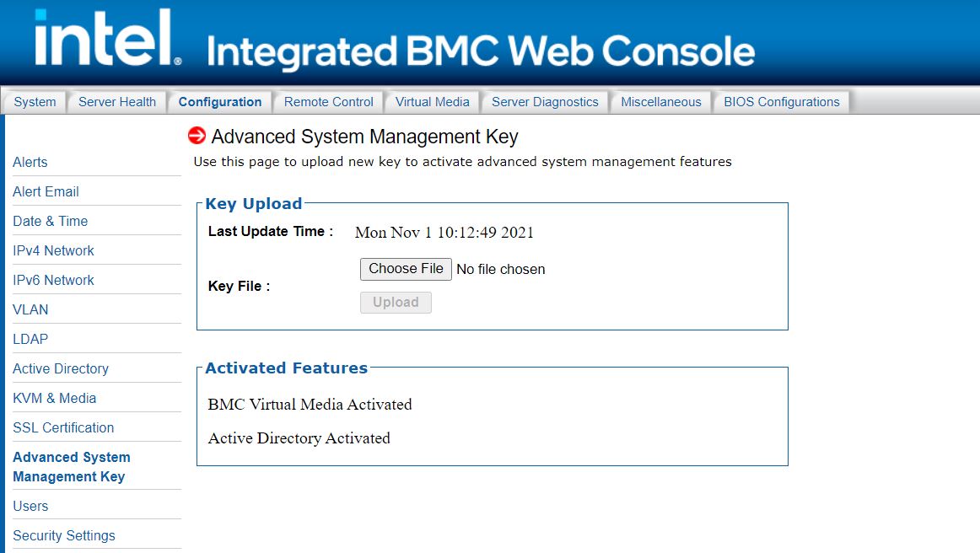This screenshot has width=980, height=553.
Task: Switch to the Server Health tab
Action: [117, 102]
